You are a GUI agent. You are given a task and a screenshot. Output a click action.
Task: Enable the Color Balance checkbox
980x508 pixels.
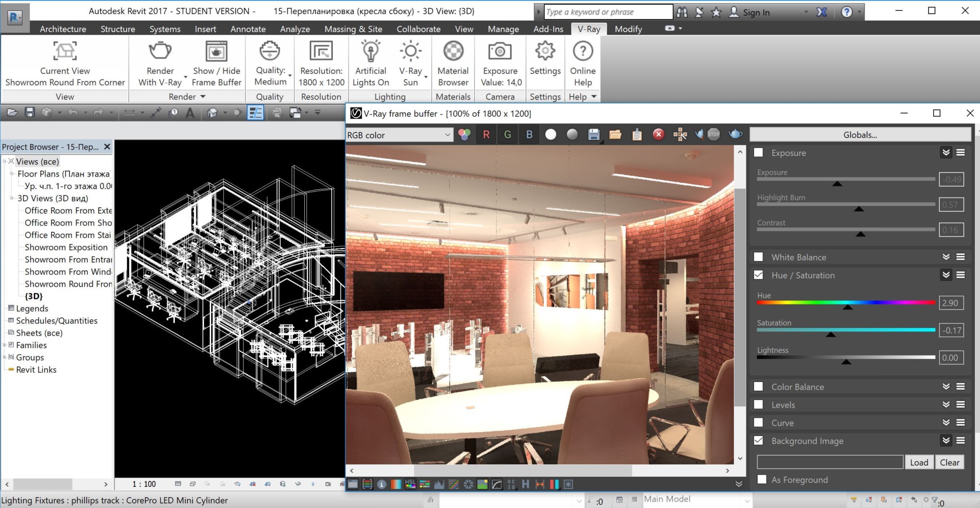click(759, 386)
